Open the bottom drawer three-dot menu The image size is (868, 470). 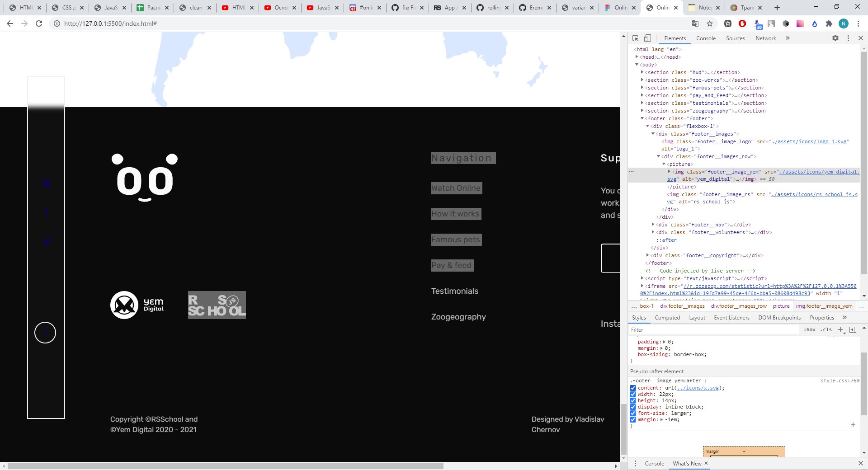point(635,463)
